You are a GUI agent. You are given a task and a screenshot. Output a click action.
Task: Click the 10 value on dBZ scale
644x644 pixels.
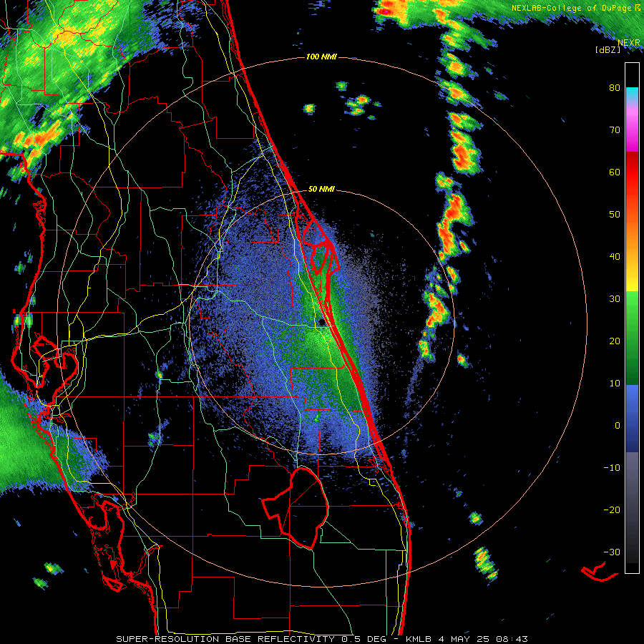(x=615, y=384)
